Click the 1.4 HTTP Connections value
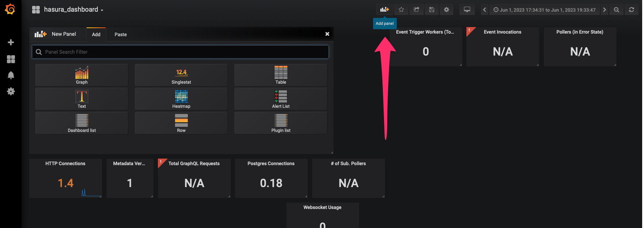 66,183
